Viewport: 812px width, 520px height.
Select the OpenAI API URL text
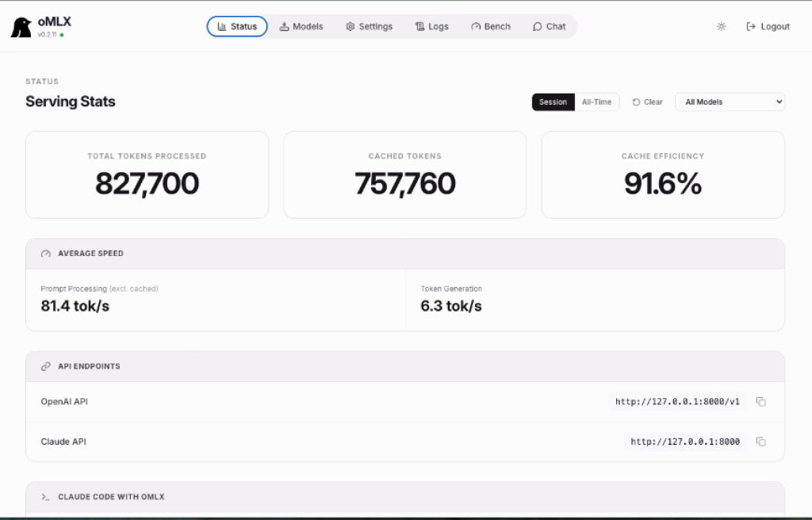677,402
